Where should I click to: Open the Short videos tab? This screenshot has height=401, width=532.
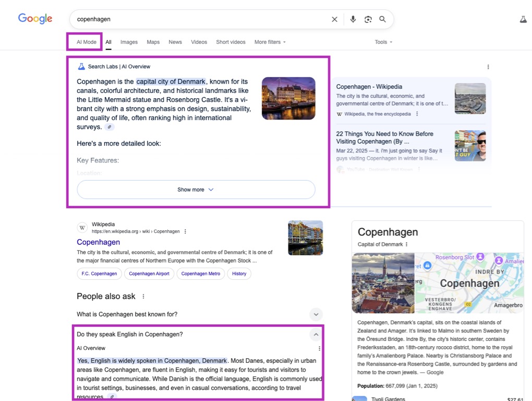(x=231, y=42)
